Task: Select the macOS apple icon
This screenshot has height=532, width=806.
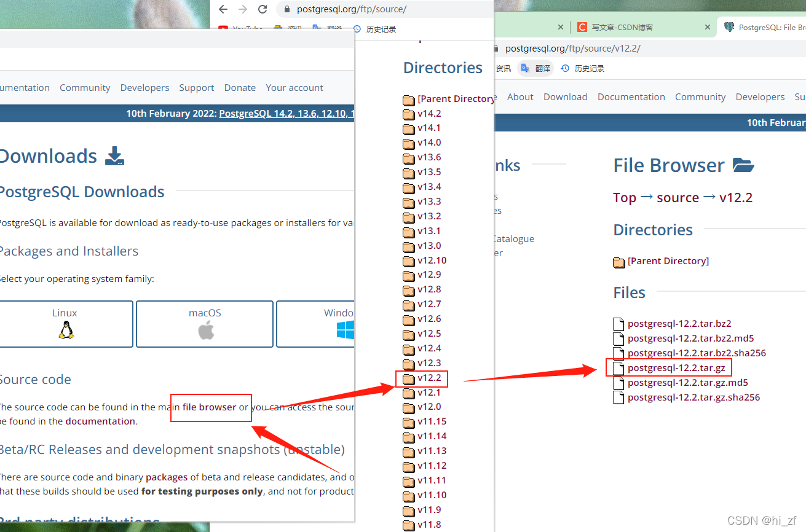Action: (206, 330)
